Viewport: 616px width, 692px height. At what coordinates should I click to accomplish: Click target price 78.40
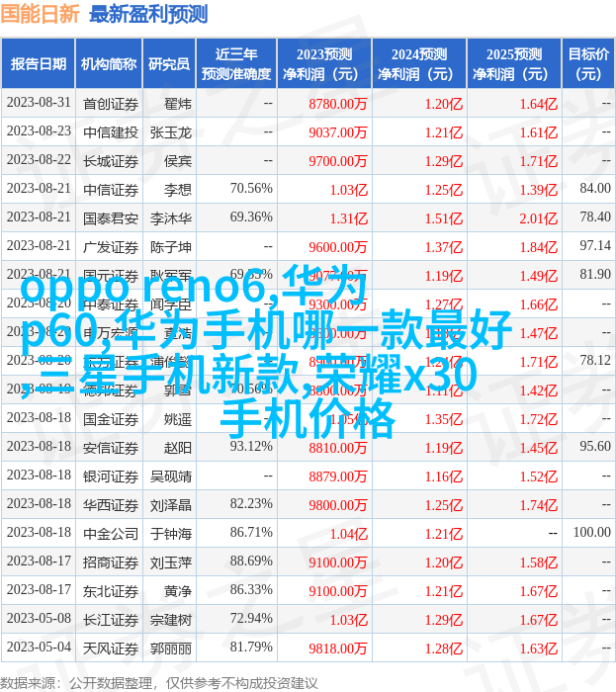(x=595, y=217)
